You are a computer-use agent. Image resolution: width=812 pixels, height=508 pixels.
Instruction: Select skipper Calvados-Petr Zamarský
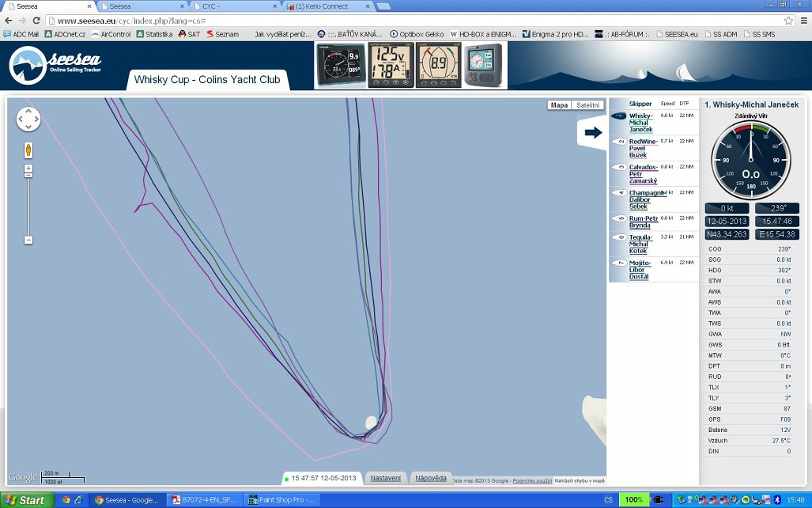click(x=643, y=174)
